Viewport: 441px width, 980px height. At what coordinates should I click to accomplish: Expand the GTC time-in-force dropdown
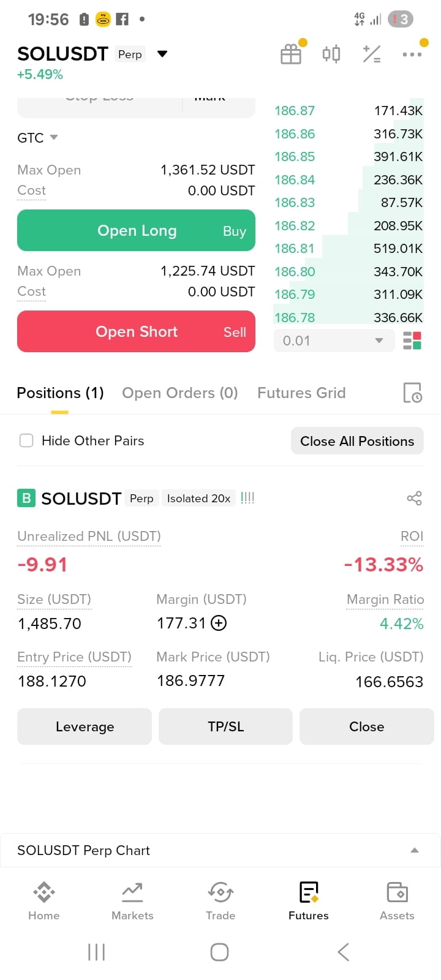pyautogui.click(x=37, y=138)
